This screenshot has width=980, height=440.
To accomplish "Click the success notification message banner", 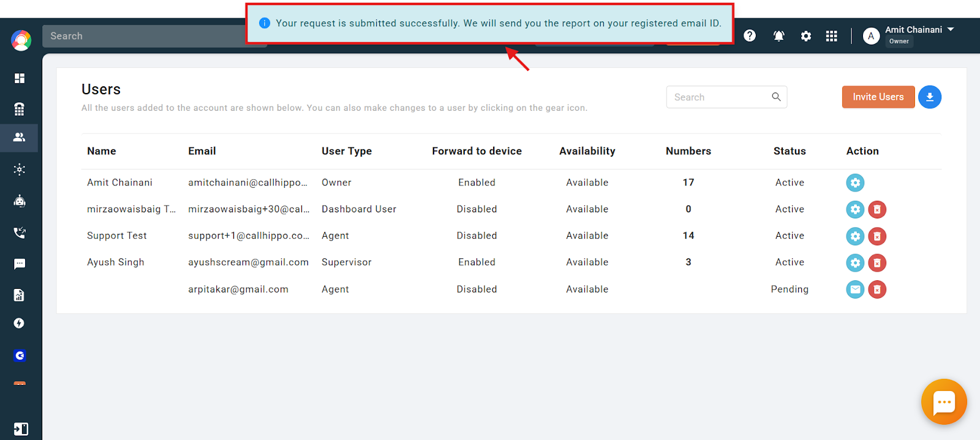I will (489, 23).
